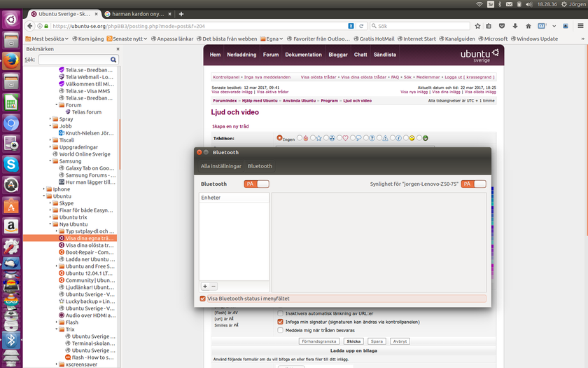Check Meddela mig när tråden besvaras

280,330
